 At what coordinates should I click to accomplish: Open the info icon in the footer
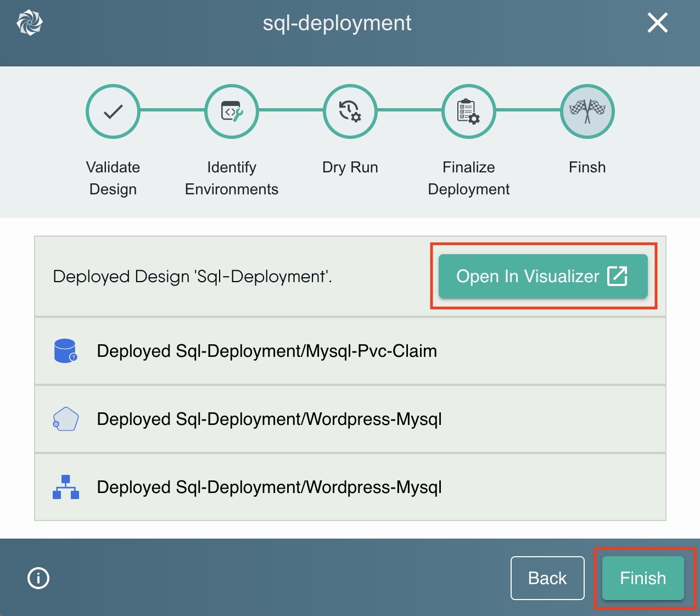(38, 578)
